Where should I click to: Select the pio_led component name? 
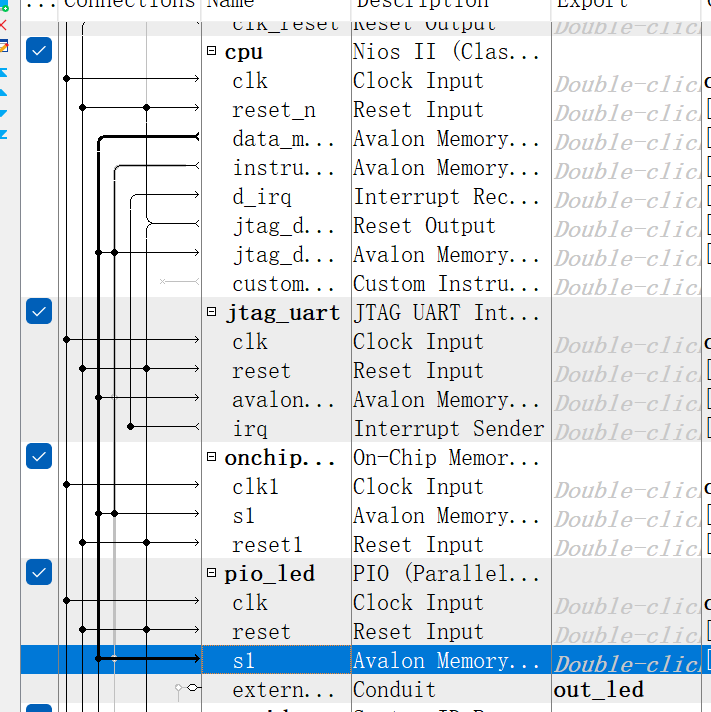pyautogui.click(x=269, y=574)
